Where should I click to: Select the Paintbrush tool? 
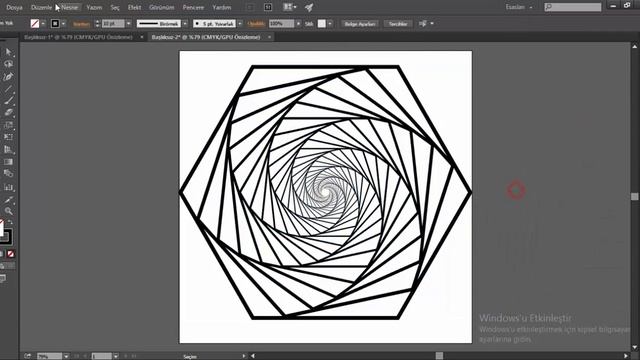pos(8,100)
